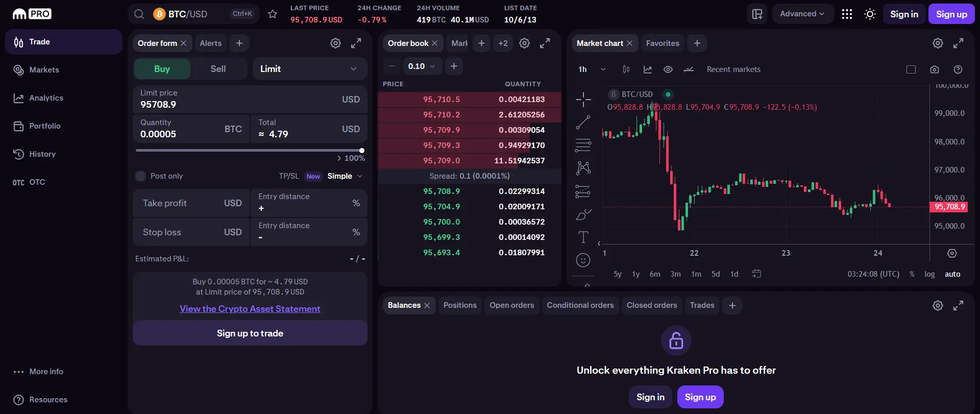The image size is (980, 414).
Task: Select the XABCD pattern tool
Action: coord(583,168)
